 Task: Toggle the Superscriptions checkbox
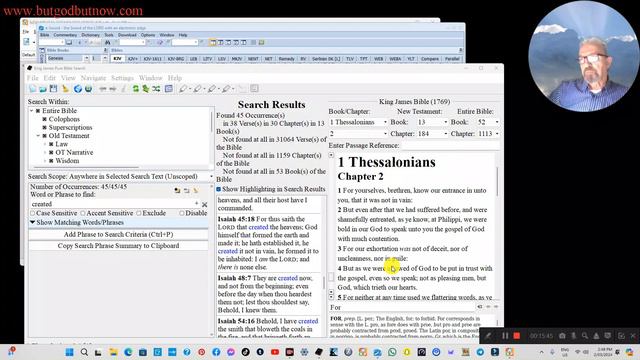[x=44, y=127]
